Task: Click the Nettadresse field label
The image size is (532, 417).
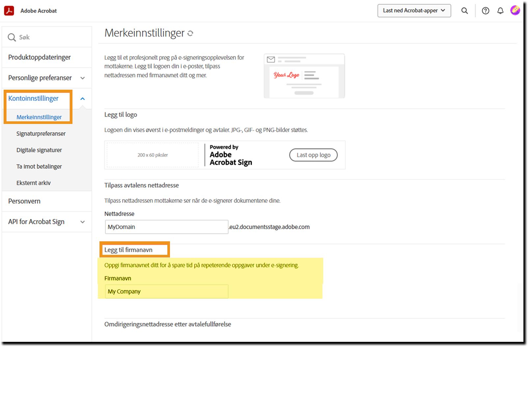Action: click(119, 214)
